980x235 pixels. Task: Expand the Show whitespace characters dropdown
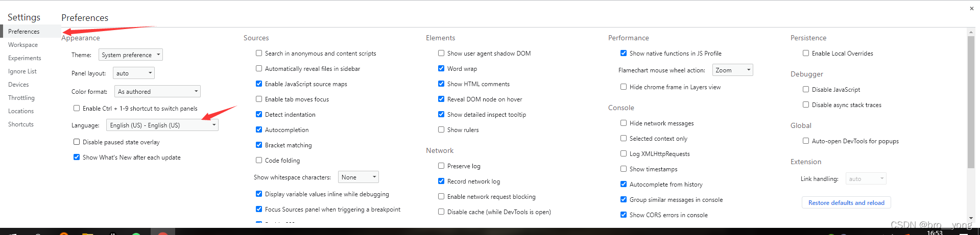pyautogui.click(x=358, y=177)
